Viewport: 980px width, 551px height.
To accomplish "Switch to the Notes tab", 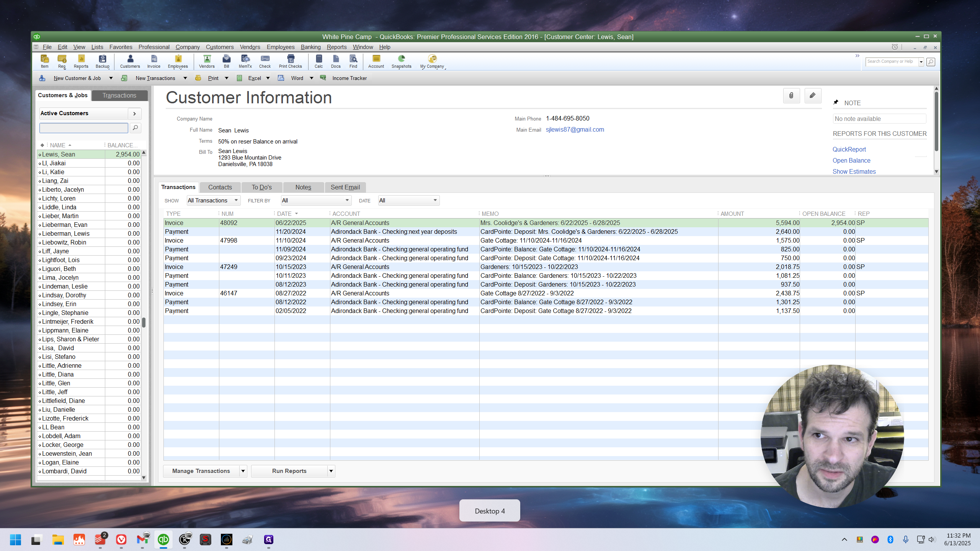I will click(x=303, y=187).
